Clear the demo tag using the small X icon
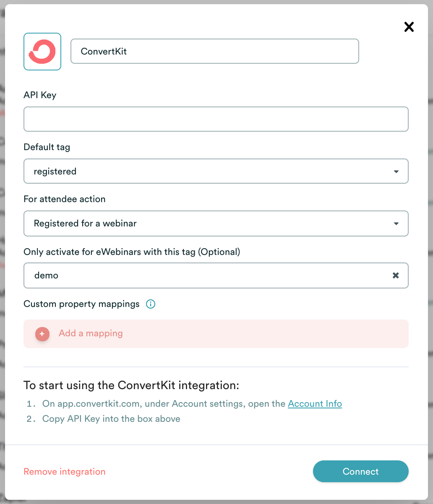Image resolution: width=433 pixels, height=504 pixels. point(395,275)
